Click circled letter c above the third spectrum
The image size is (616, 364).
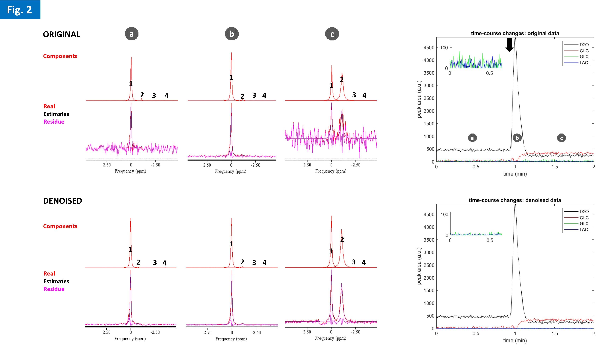332,34
